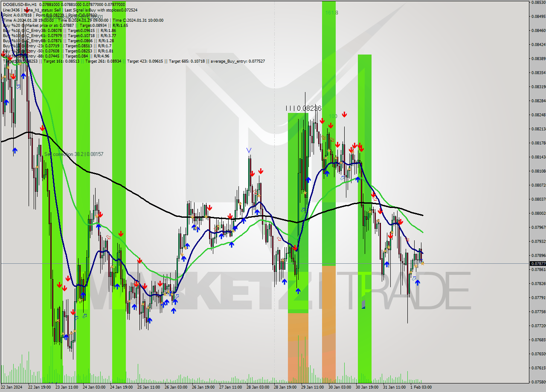The image size is (546, 392).
Task: Click the '24 Jan 19:00' time axis label
Action: [x=121, y=387]
